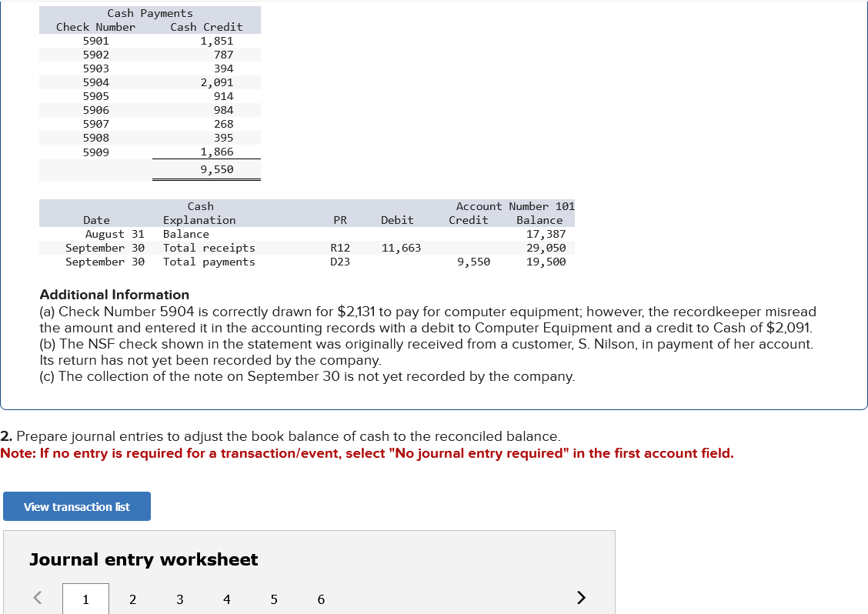Viewport: 868px width, 614px height.
Task: Click the Total payments explanation
Action: 209,262
